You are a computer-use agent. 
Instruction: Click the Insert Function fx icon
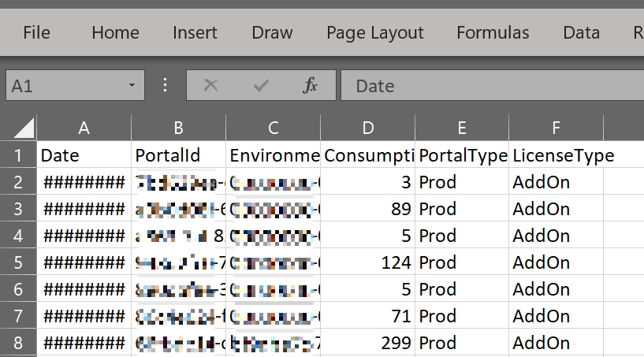click(x=311, y=86)
